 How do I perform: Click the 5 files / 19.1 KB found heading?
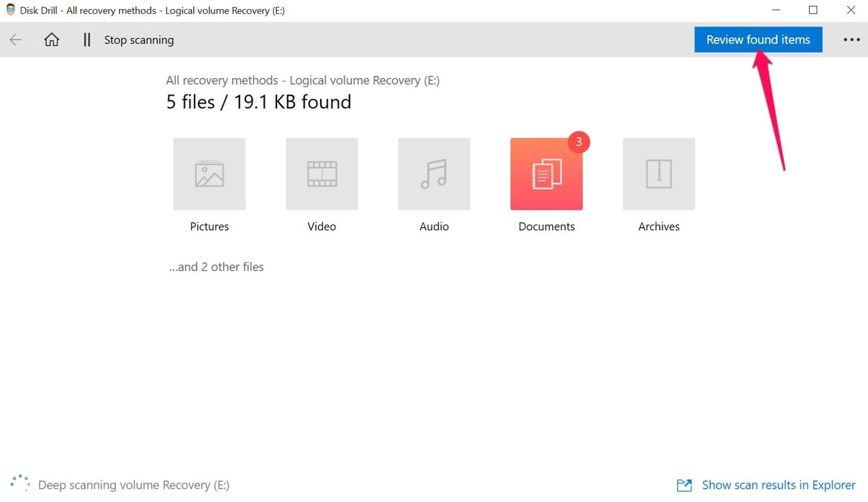(x=258, y=101)
